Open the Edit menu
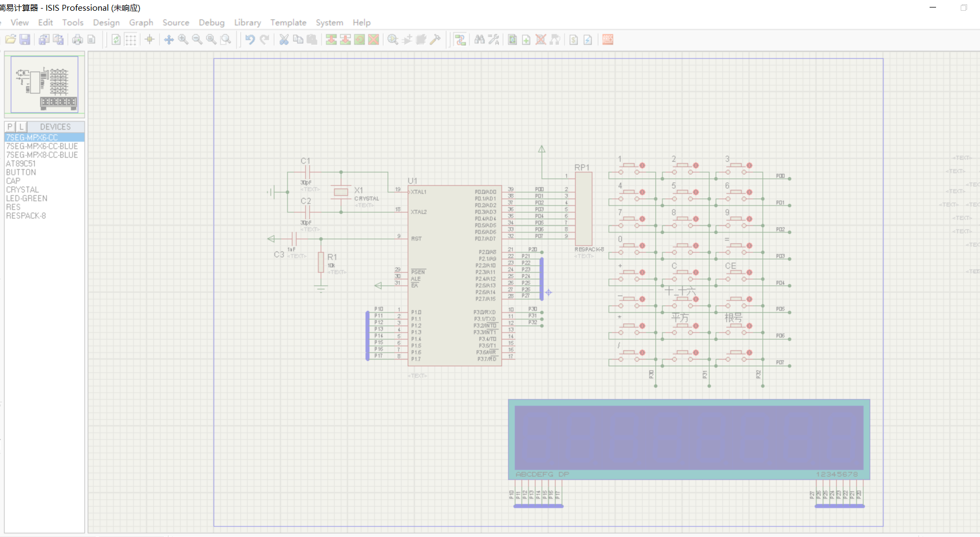This screenshot has width=980, height=537. 46,23
